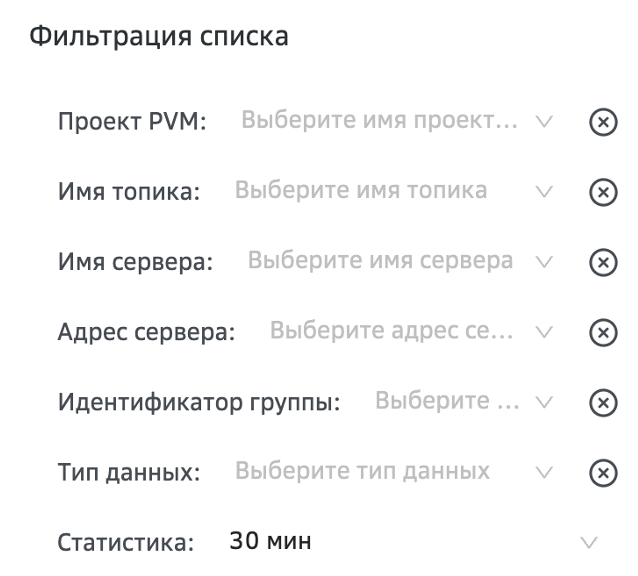Clear the Имя топика filter
Viewport: 638px width, 576px height.
(x=599, y=192)
